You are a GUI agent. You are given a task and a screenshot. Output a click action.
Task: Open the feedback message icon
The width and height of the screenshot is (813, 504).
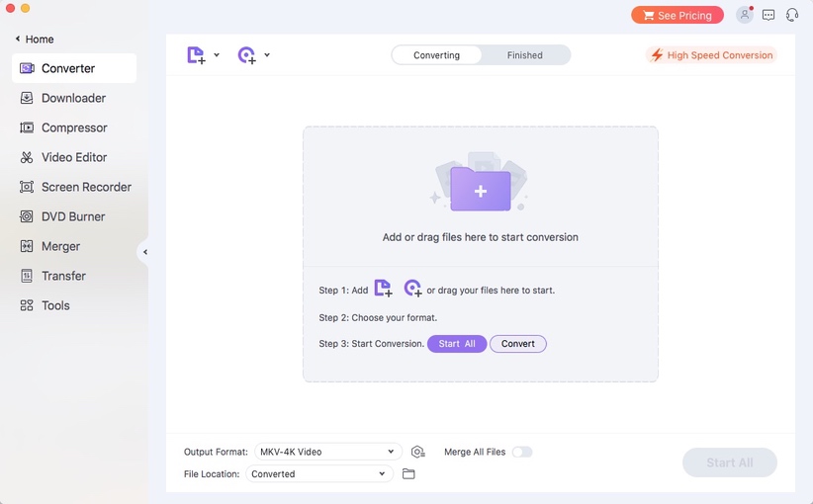768,15
